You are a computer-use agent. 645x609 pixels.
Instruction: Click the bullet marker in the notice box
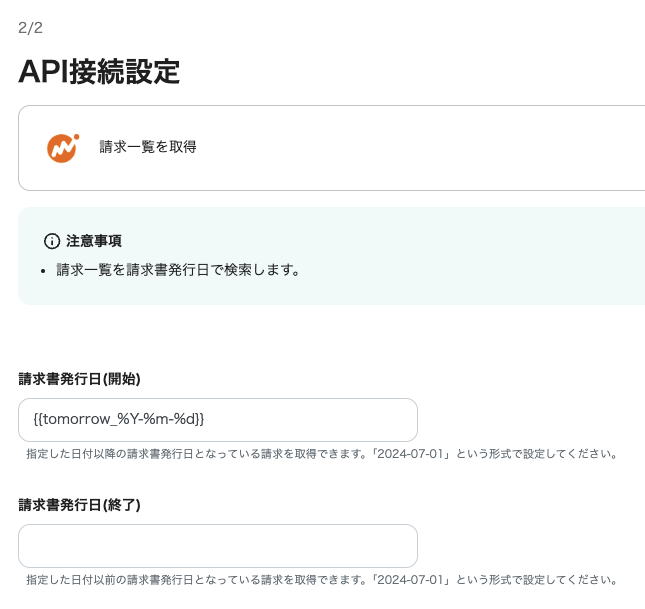[43, 271]
